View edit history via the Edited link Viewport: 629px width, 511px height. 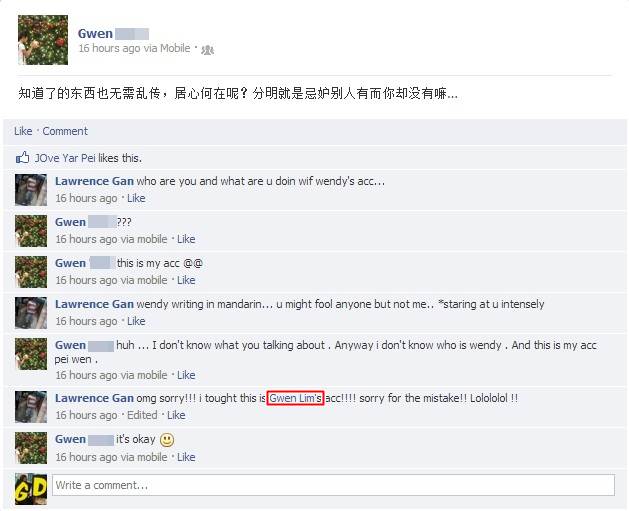click(142, 415)
